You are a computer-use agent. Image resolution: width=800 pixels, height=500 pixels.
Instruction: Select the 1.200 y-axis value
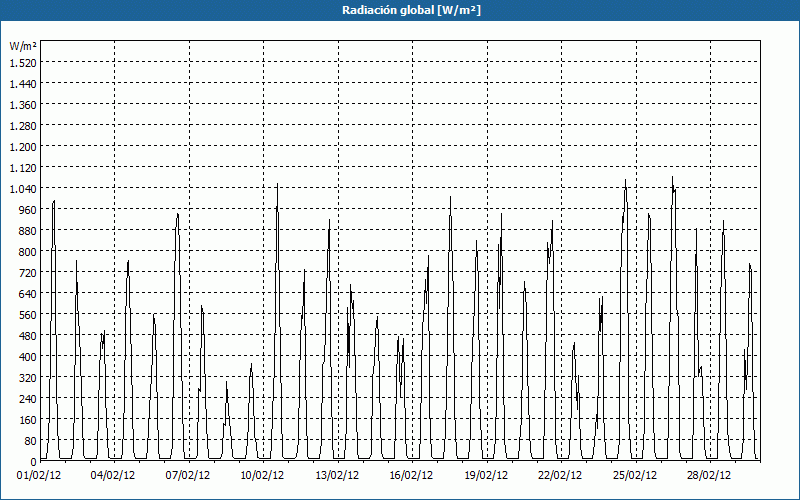23,146
